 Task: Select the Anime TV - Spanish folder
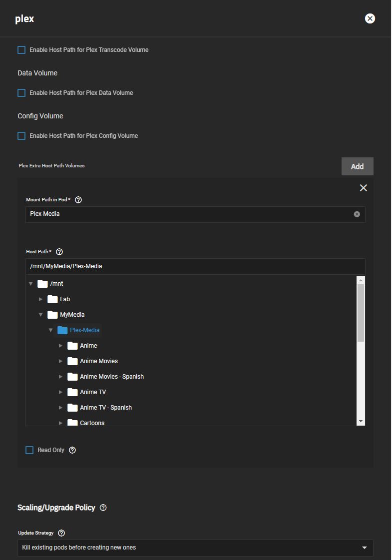[x=105, y=408]
